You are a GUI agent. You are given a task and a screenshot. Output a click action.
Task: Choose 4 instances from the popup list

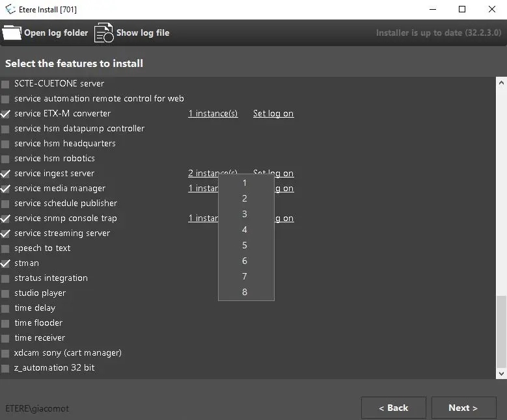coord(245,230)
